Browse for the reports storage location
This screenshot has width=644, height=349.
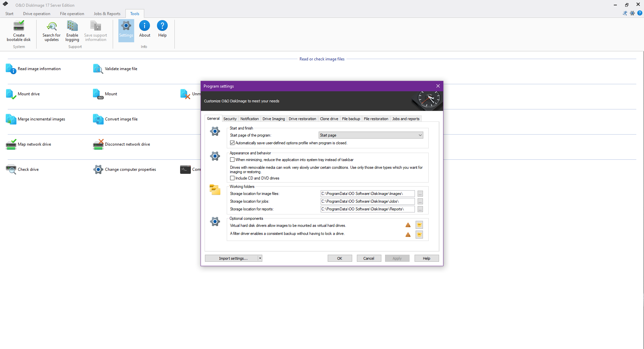(x=420, y=209)
